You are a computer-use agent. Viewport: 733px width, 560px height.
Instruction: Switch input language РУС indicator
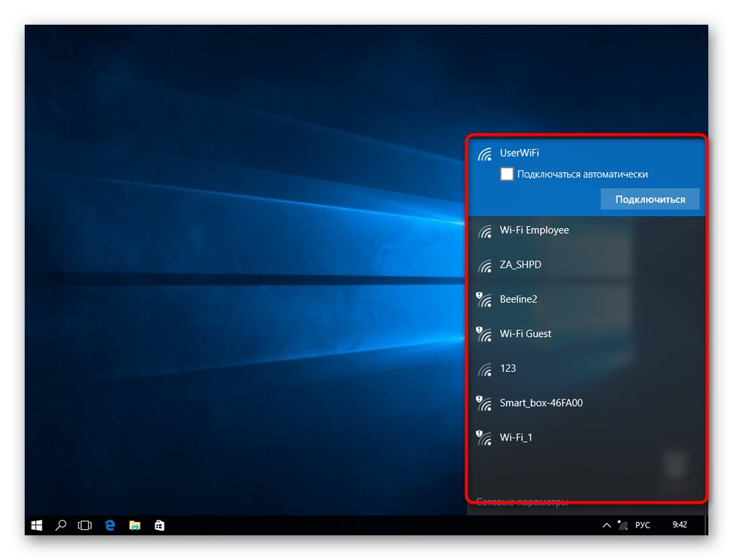point(642,525)
